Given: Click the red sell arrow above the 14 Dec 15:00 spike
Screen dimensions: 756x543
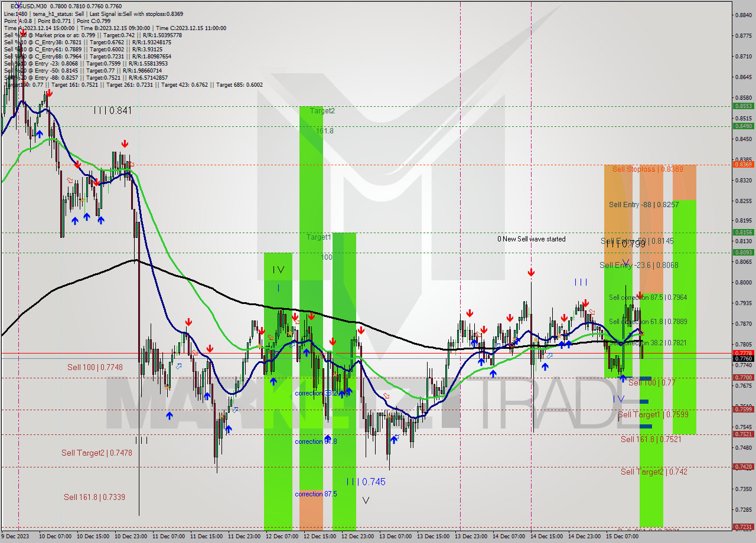Looking at the screenshot, I should 531,272.
